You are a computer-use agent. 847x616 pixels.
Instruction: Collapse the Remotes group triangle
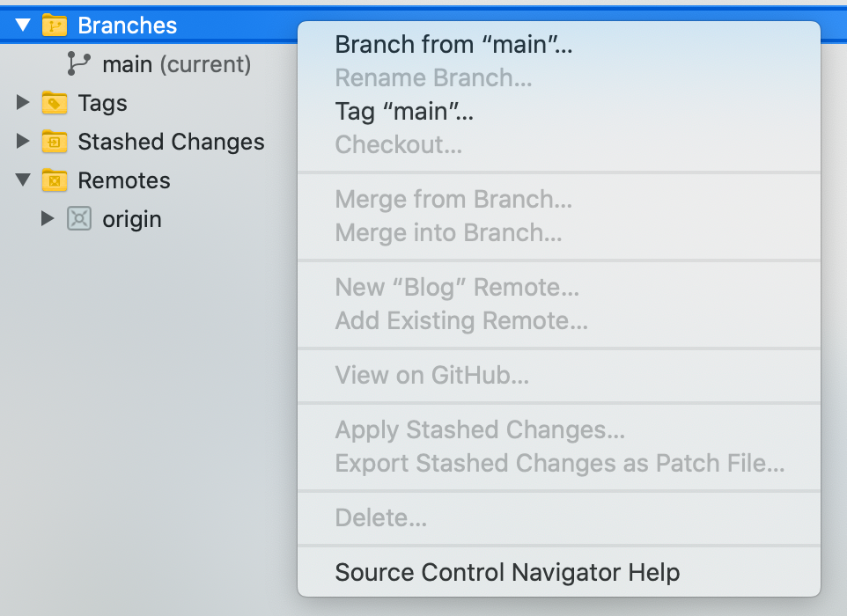coord(23,180)
